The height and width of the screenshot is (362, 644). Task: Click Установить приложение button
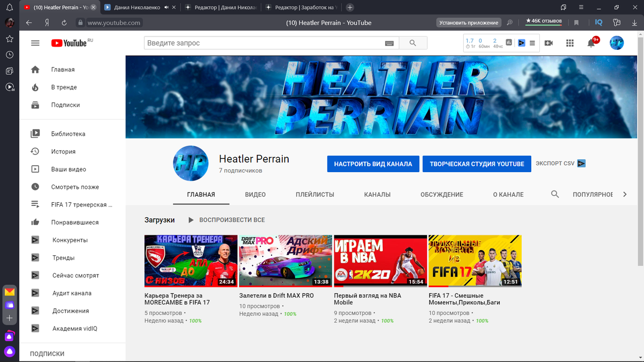coord(469,23)
